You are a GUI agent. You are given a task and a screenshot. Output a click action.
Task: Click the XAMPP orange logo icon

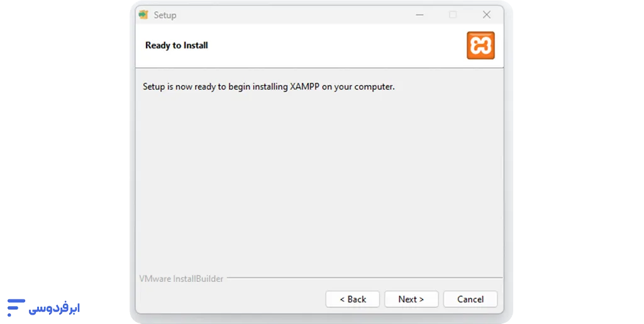pos(480,45)
